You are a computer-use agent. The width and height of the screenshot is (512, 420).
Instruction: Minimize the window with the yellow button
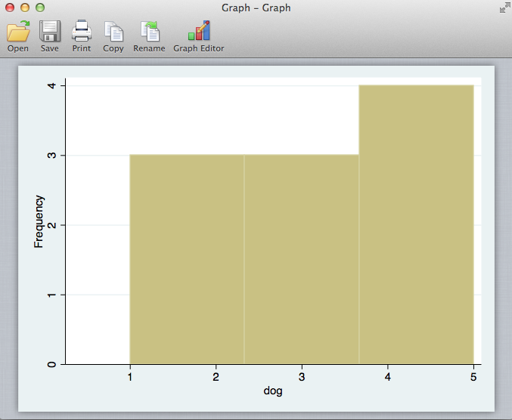[24, 8]
